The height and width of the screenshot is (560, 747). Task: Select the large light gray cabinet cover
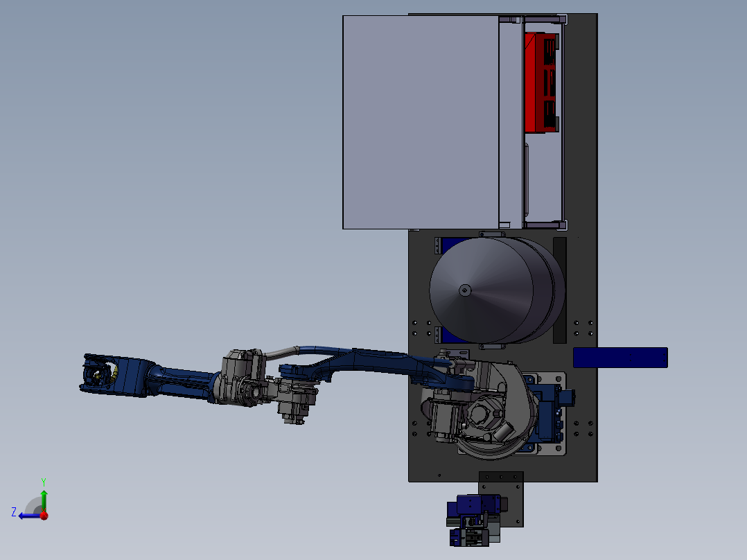pos(420,122)
